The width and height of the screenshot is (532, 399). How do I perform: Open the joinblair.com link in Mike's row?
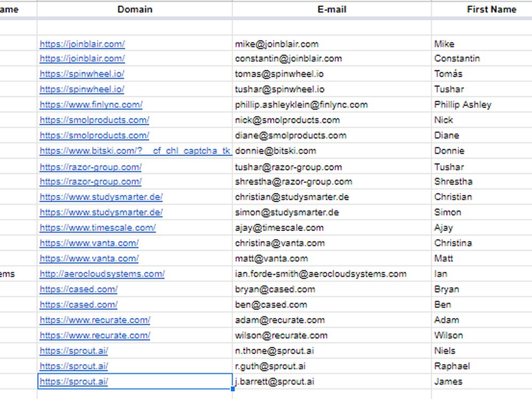point(82,44)
